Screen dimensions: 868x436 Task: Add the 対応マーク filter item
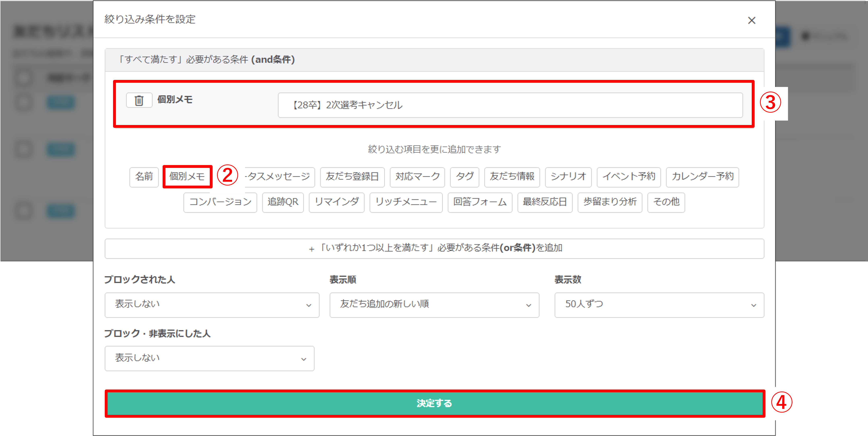pos(417,177)
